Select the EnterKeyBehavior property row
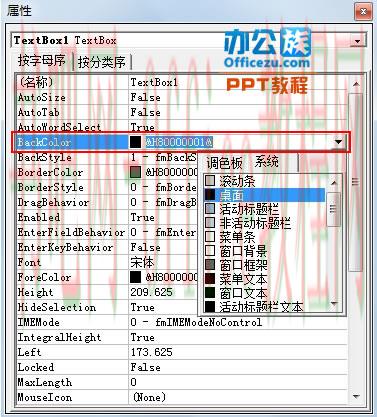Image resolution: width=377 pixels, height=417 pixels. 107,247
